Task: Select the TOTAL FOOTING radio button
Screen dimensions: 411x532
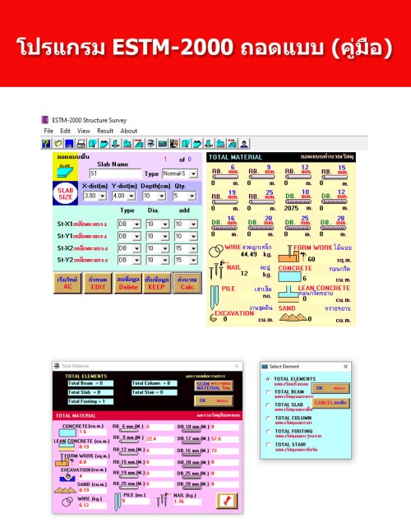Action: pos(268,432)
